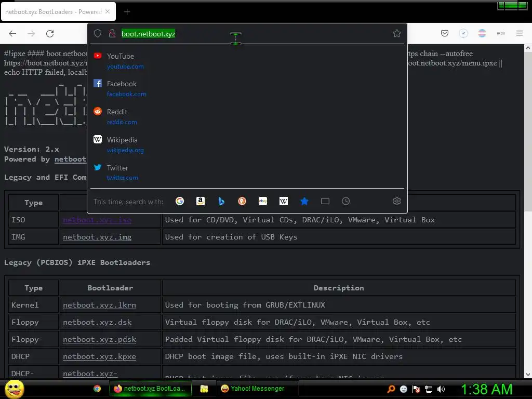Bookmark this page with the star
The width and height of the screenshot is (532, 399).
pos(396,33)
